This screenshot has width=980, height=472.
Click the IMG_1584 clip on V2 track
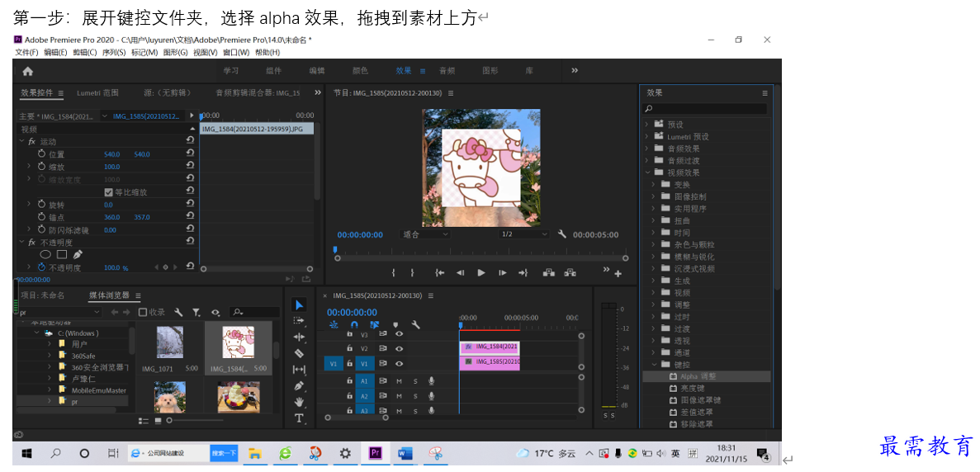click(490, 347)
